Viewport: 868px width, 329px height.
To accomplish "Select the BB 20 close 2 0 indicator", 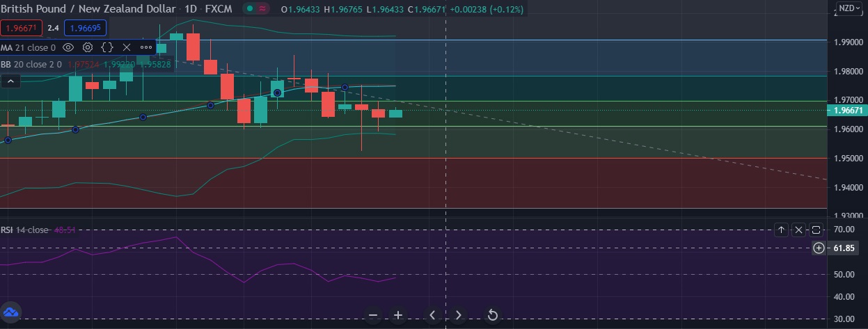I will (x=31, y=64).
